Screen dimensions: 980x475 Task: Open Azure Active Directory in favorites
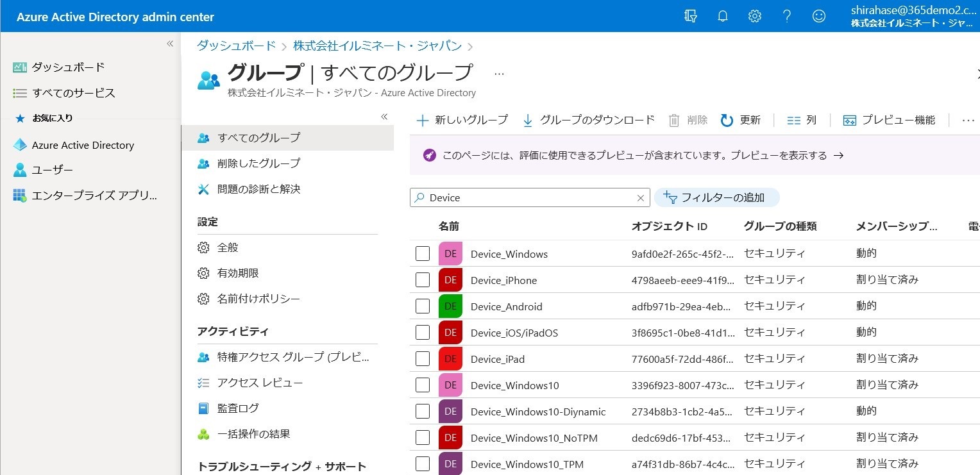tap(74, 145)
